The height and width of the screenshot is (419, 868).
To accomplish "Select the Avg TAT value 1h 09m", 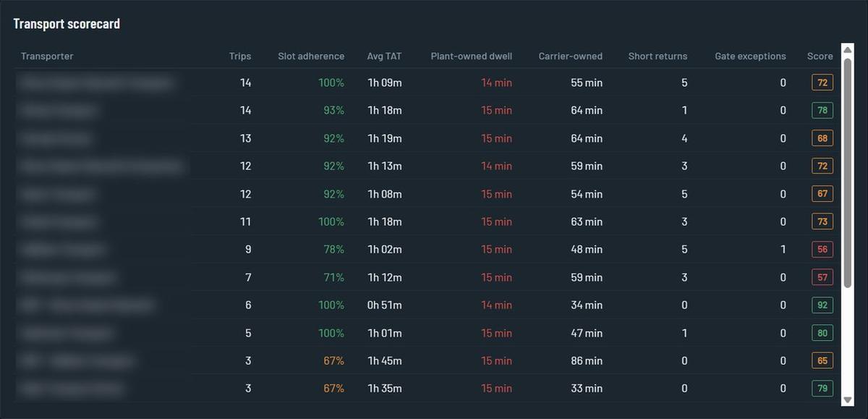I will 384,83.
